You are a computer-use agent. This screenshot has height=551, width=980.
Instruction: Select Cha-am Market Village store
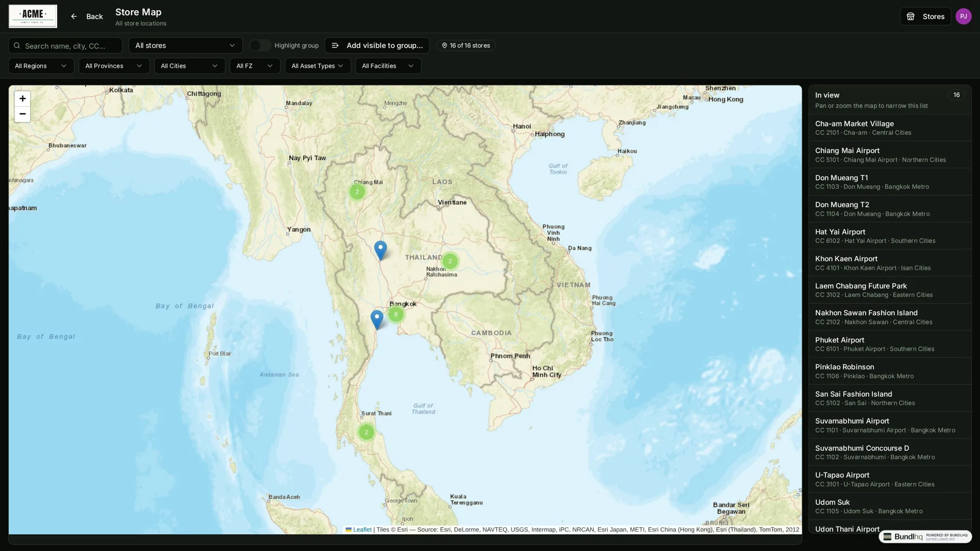click(890, 128)
